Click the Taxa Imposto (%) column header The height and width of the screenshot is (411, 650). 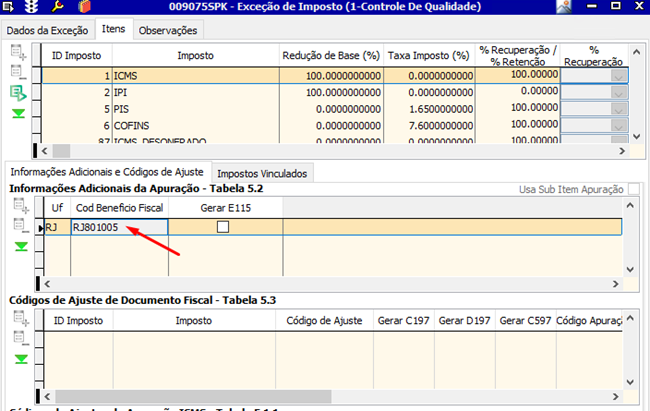click(x=429, y=56)
